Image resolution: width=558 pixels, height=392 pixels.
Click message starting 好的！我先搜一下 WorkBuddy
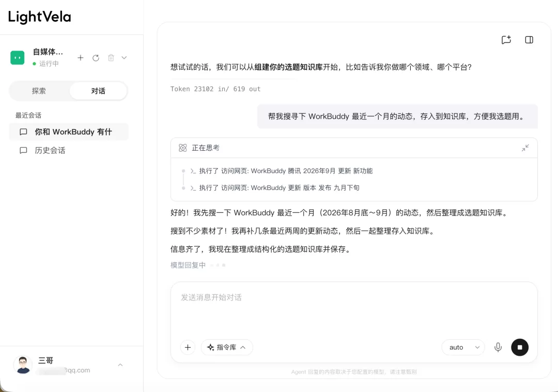[x=339, y=213]
